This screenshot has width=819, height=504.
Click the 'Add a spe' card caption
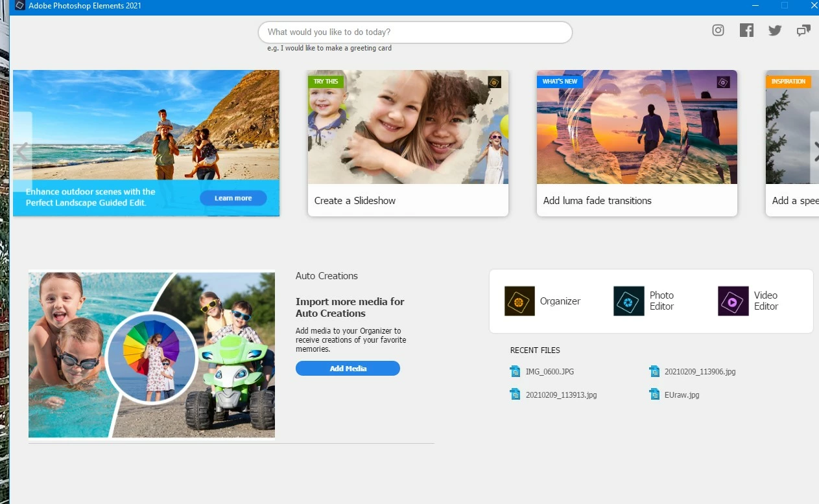click(x=795, y=201)
